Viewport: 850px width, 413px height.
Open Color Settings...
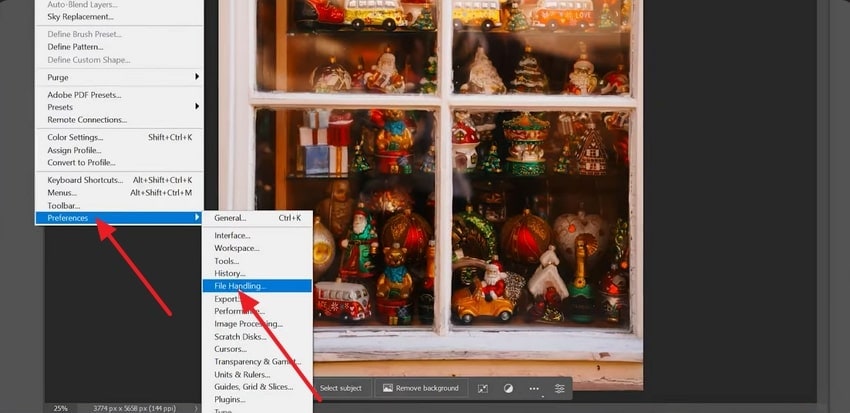119,138
